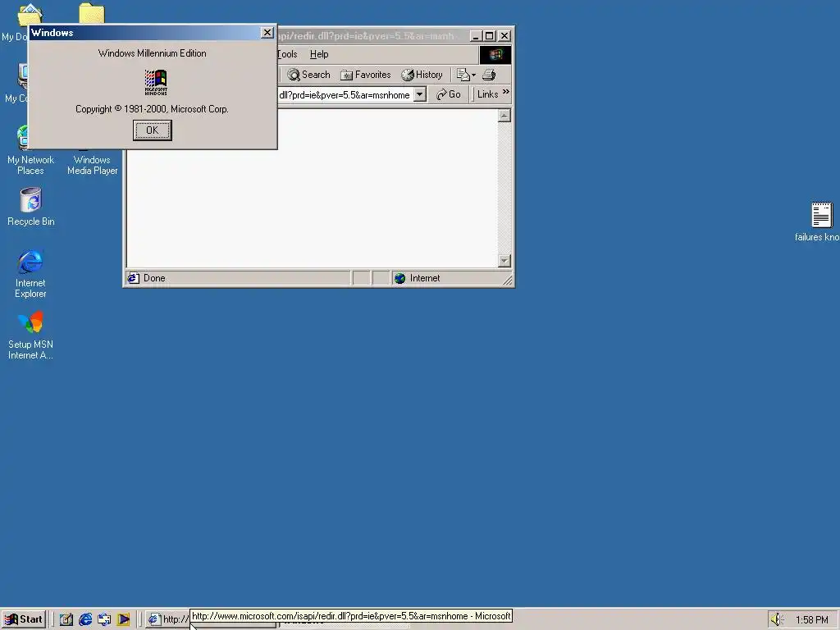The image size is (840, 630).
Task: Click the volume speaker tray icon
Action: pos(776,620)
